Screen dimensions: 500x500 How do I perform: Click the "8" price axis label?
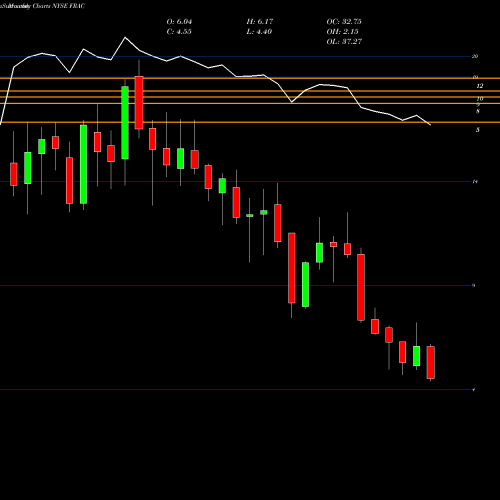(478, 111)
